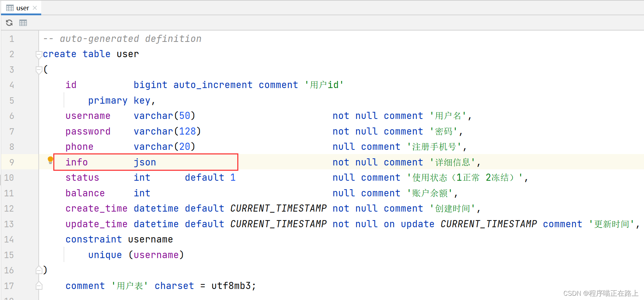
Task: Click fold marker on comment charset line
Action: (x=39, y=285)
